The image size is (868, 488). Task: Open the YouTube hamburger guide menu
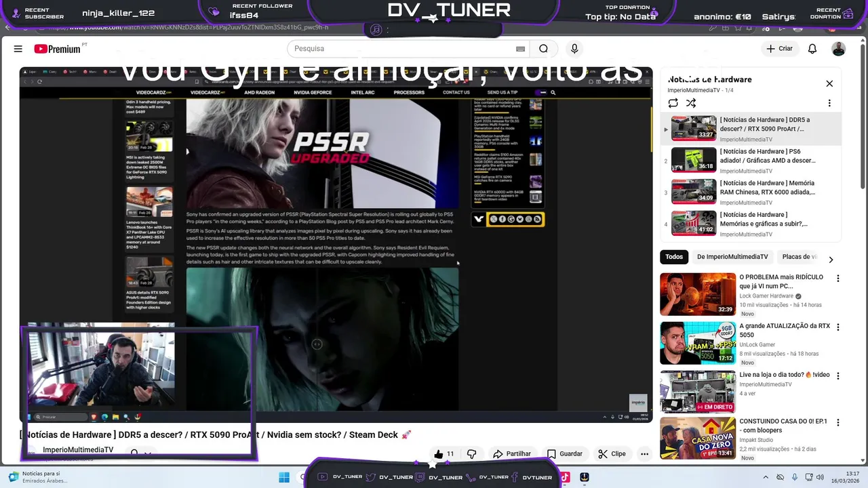pos(18,49)
